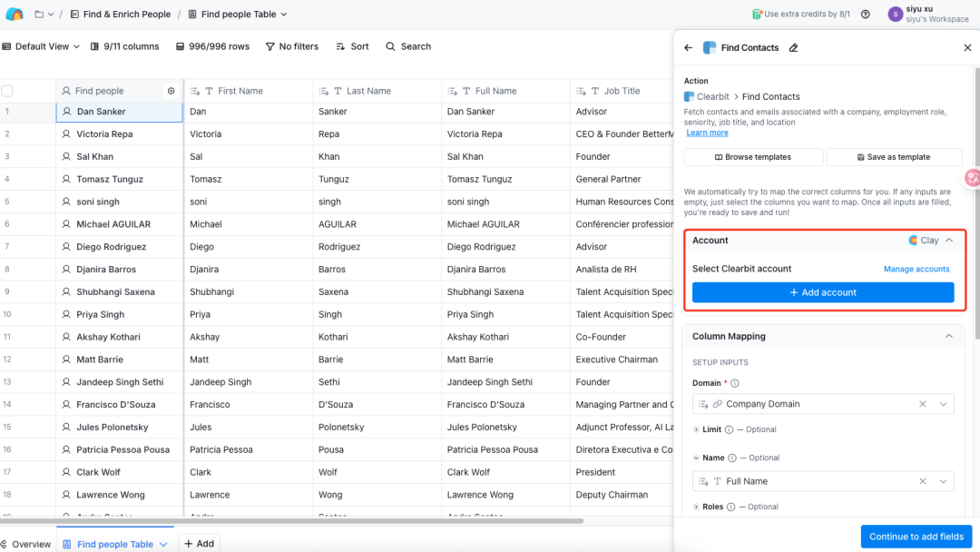
Task: Clear the Full Name field with X
Action: tap(923, 481)
